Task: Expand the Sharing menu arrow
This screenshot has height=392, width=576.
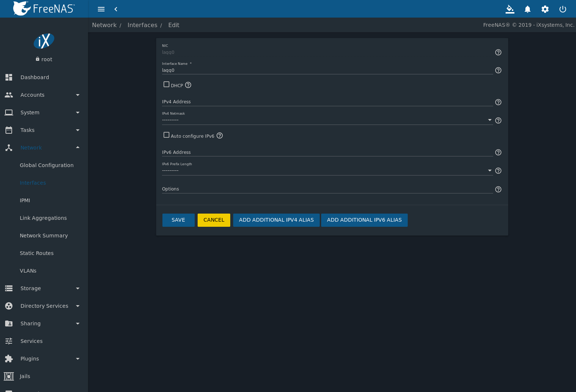Action: click(78, 323)
